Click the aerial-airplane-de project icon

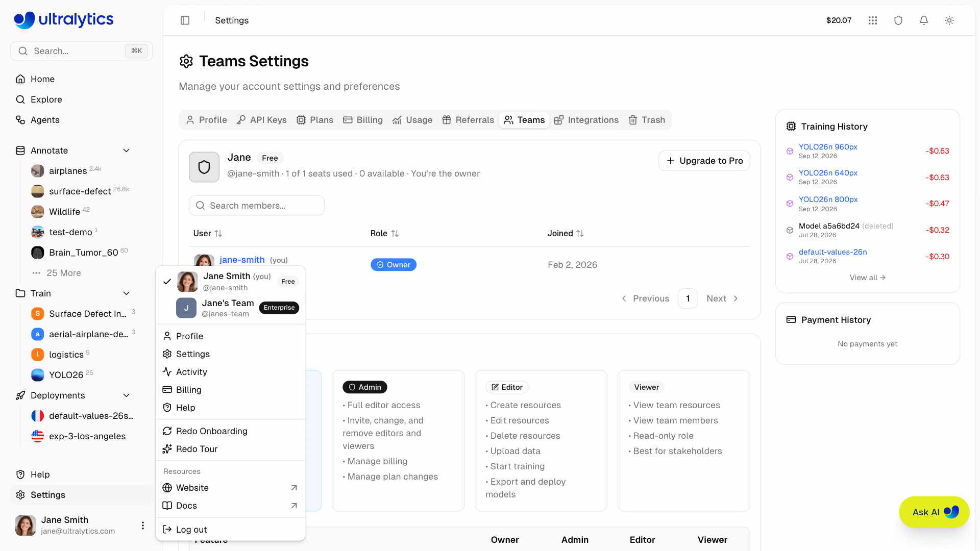click(x=38, y=334)
